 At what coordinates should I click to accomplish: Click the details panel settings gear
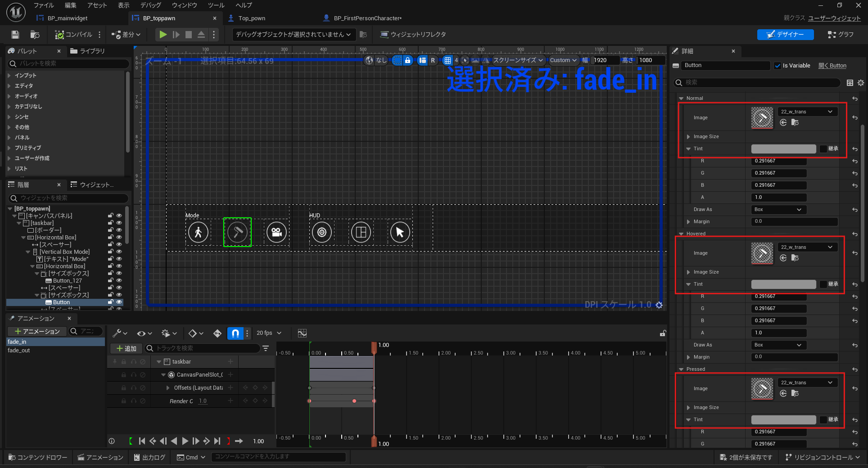point(861,83)
